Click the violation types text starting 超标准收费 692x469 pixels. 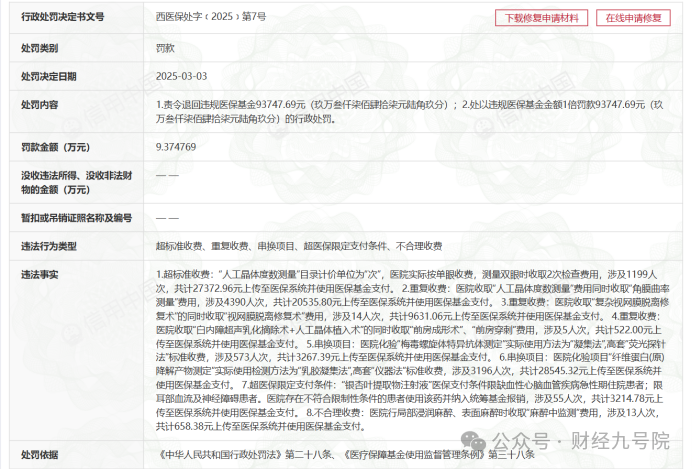click(299, 246)
